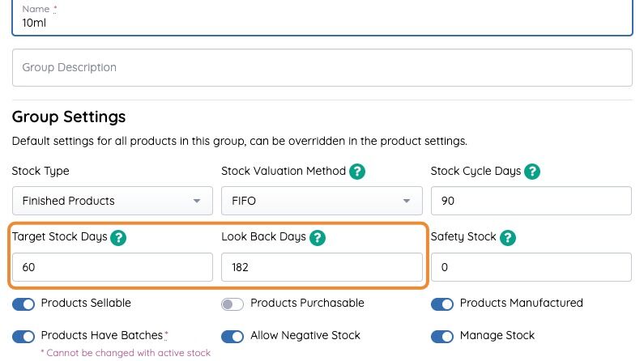Toggle the Manage Stock switch
Viewport: 644px width, 361px height.
coord(442,336)
